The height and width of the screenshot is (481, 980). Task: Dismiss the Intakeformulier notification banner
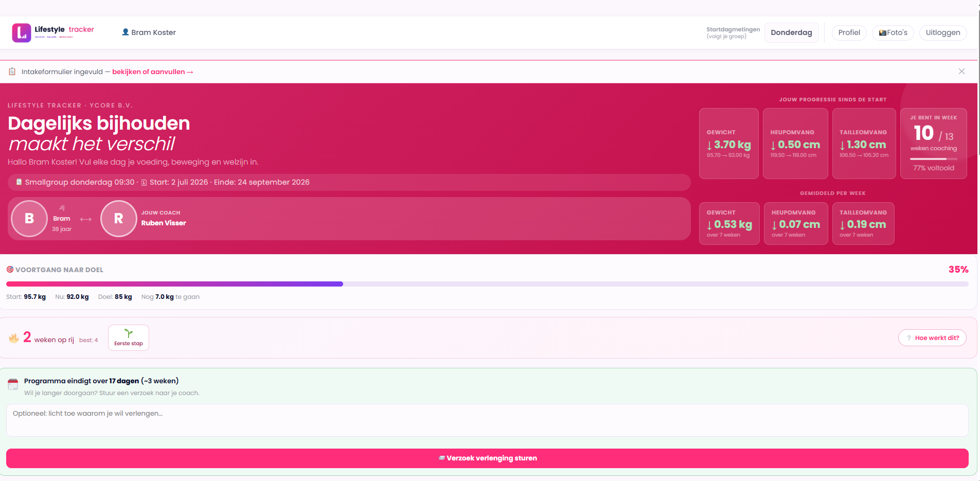961,72
